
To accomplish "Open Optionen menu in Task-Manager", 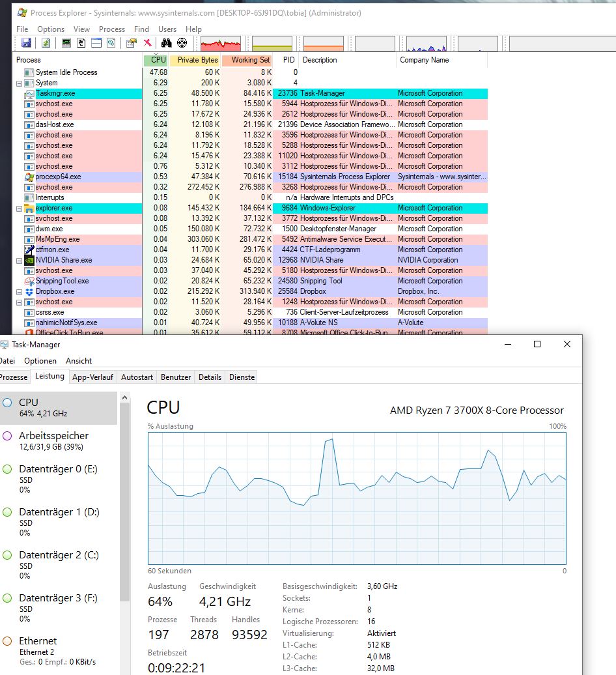I will pyautogui.click(x=40, y=361).
